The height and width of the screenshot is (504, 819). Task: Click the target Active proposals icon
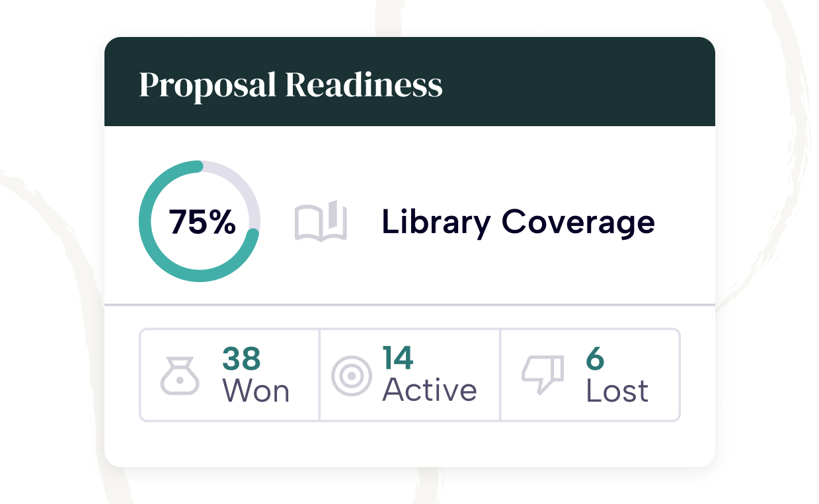(351, 376)
